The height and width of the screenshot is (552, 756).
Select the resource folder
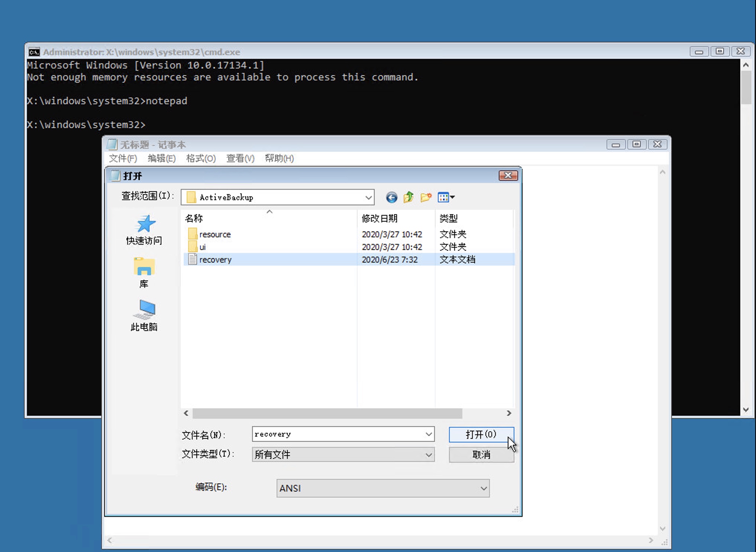point(215,234)
